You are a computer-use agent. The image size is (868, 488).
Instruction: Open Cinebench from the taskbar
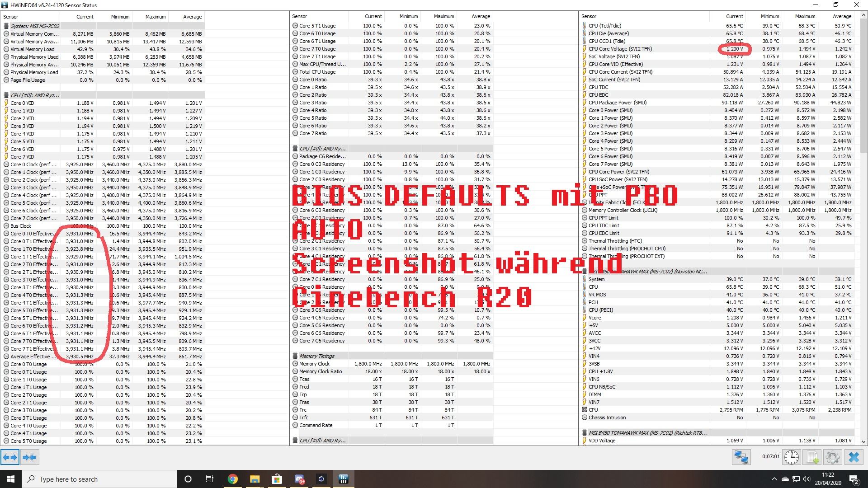coord(321,479)
